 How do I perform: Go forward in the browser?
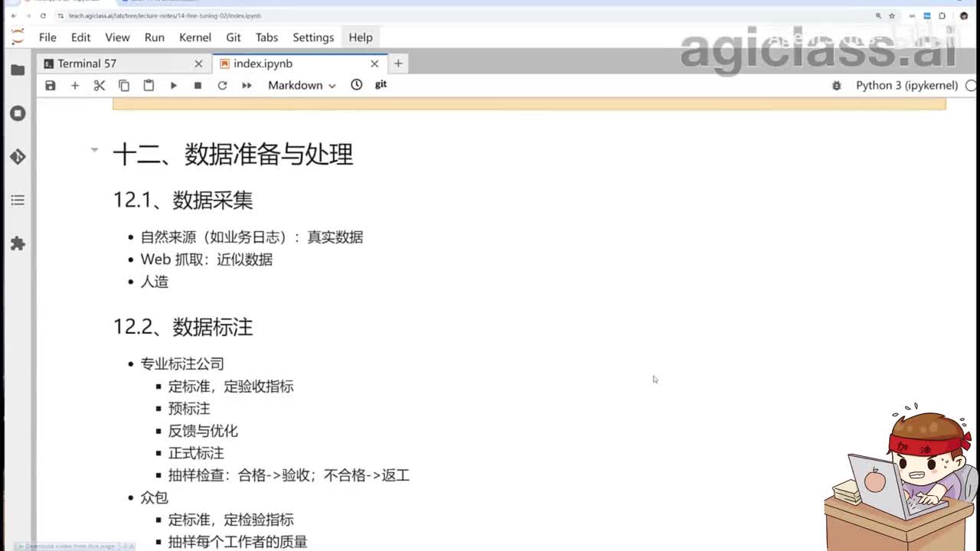pos(28,15)
